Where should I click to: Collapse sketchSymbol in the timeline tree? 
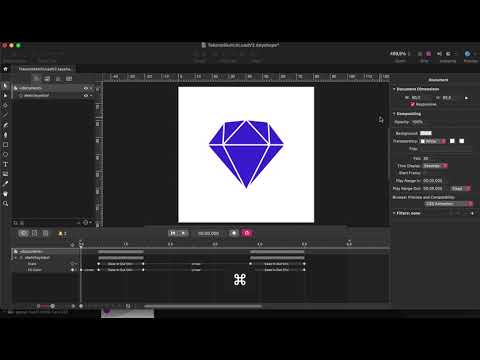(x=16, y=258)
